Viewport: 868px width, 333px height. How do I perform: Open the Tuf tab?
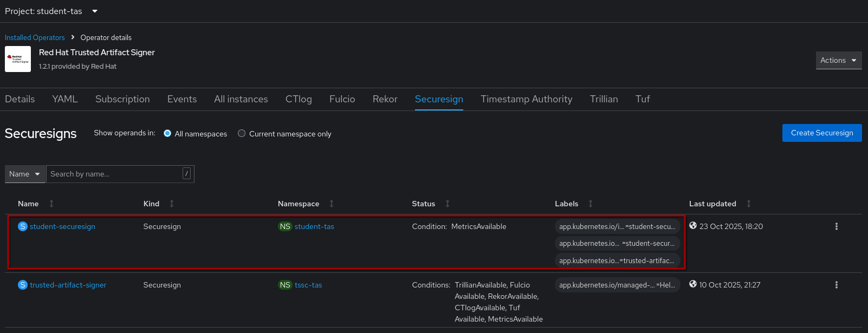(643, 99)
